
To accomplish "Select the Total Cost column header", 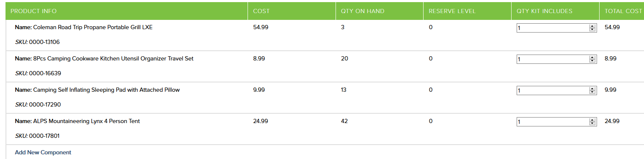I will pyautogui.click(x=623, y=11).
